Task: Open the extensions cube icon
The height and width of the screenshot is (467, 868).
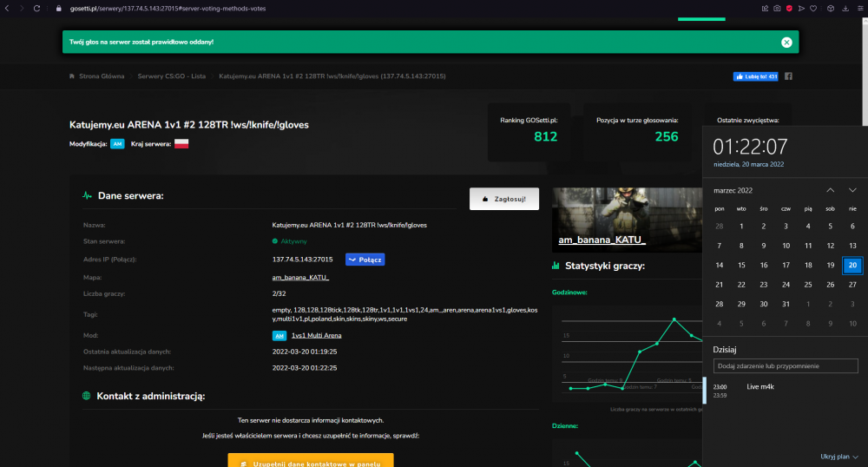Action: coord(831,9)
